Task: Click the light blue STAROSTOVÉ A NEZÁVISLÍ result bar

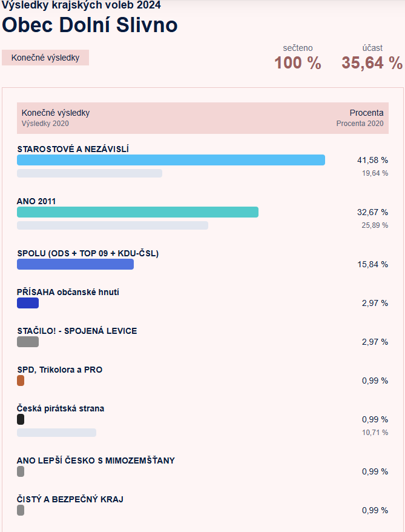Action: tap(171, 160)
